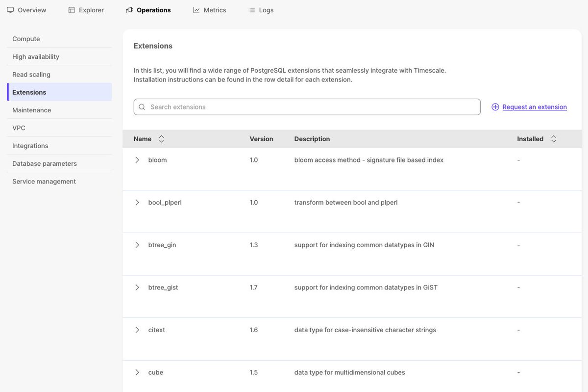Click the Explorer table icon
Viewport: 588px width, 392px height.
(72, 10)
